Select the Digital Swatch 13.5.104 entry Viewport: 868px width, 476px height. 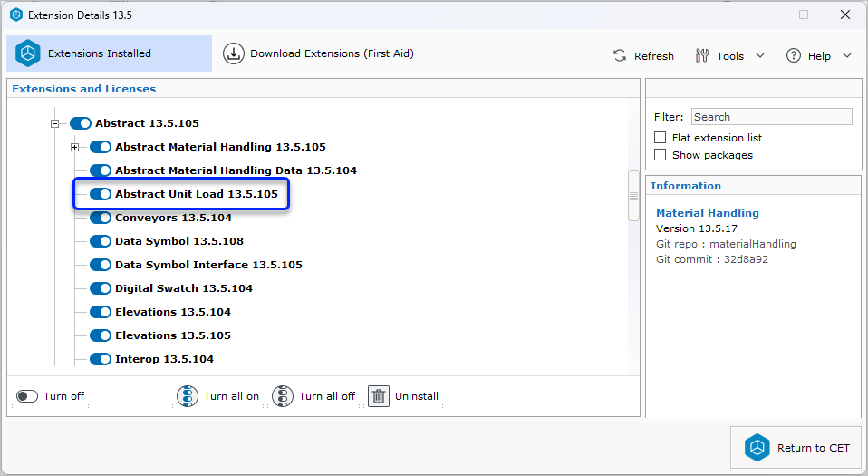184,288
